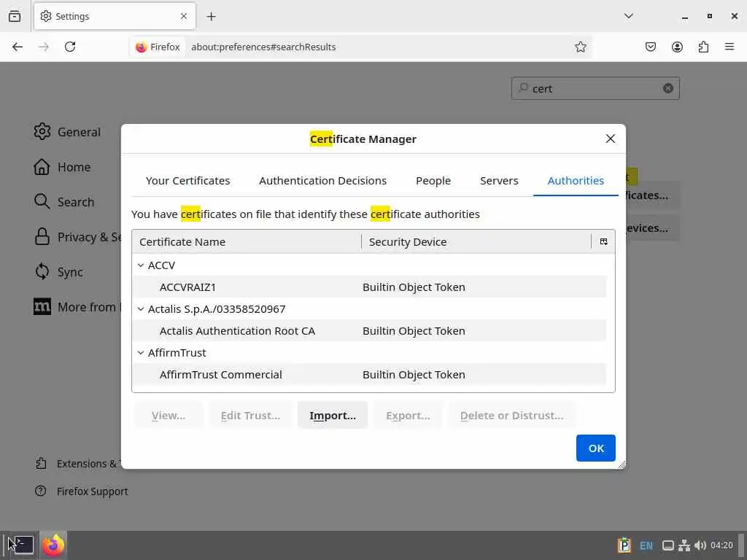
Task: Open the list all tabs chevron
Action: (628, 16)
